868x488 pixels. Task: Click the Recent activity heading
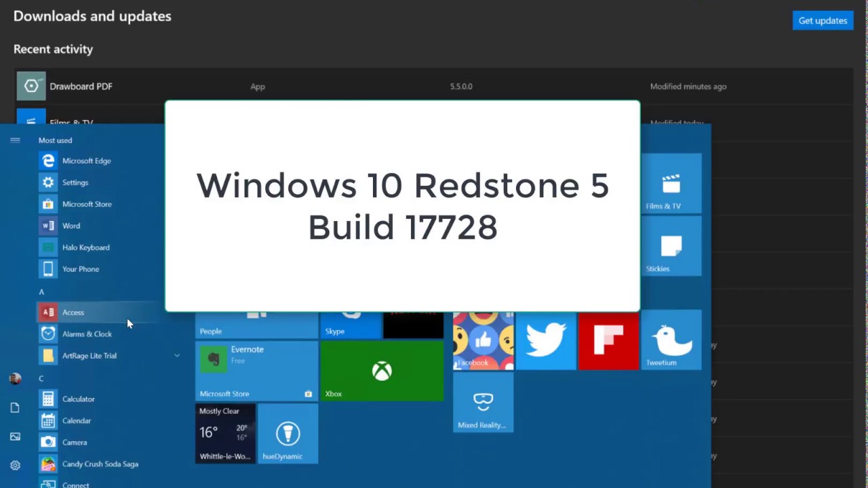tap(53, 49)
